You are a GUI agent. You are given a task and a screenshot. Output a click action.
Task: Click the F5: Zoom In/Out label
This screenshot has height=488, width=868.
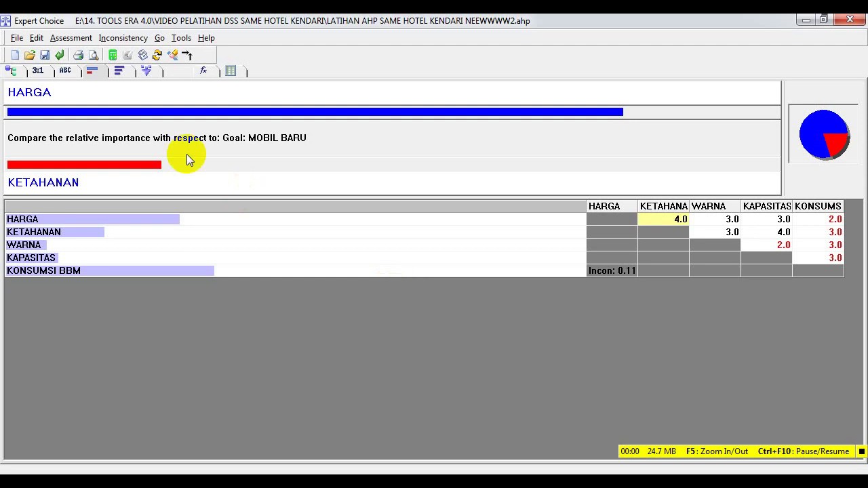717,451
